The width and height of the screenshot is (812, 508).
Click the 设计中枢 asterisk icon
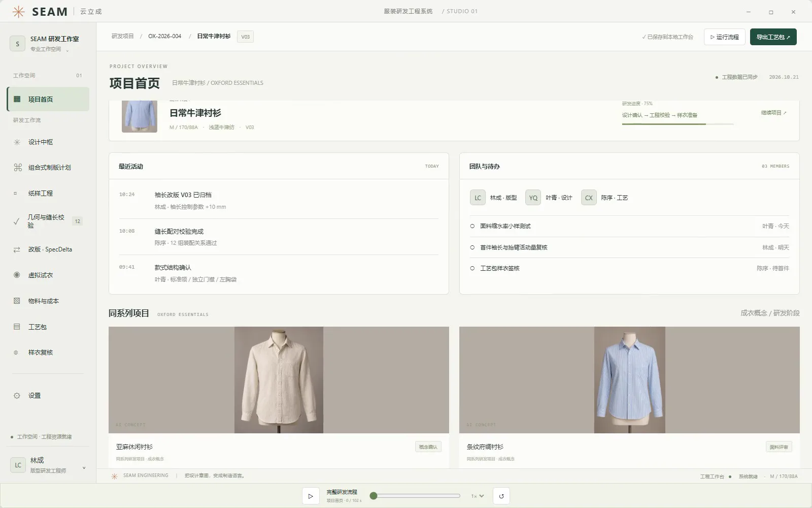[x=17, y=142]
